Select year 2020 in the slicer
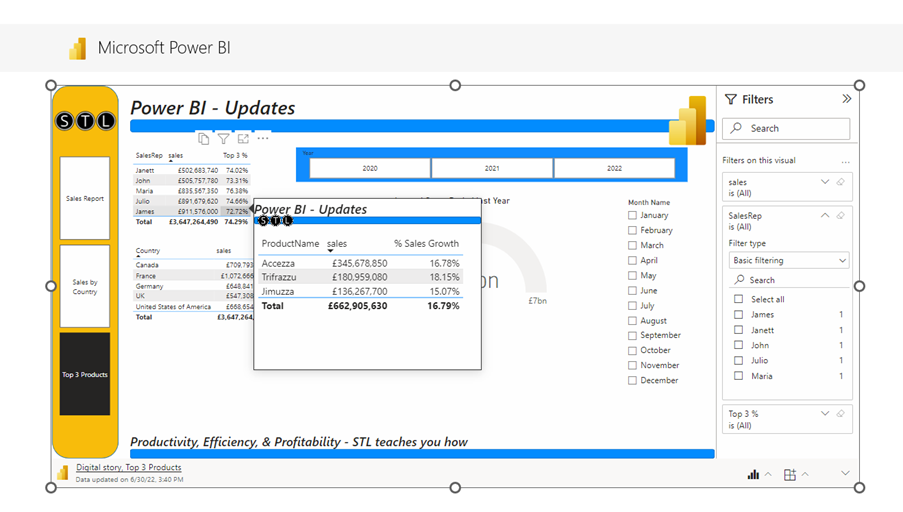903x512 pixels. point(370,168)
